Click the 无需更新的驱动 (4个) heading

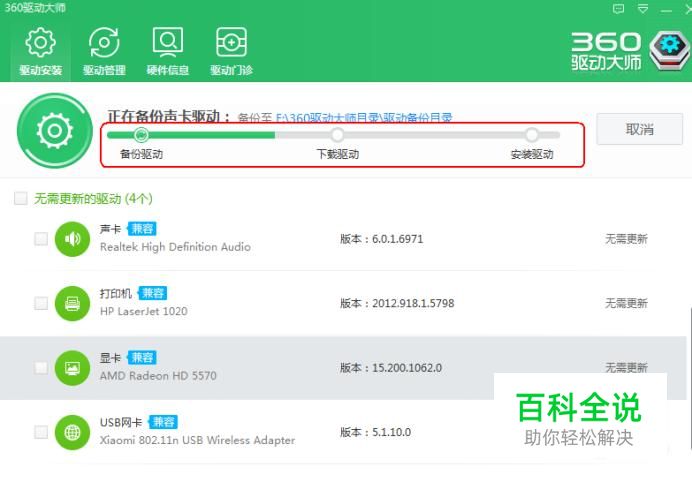coord(93,198)
